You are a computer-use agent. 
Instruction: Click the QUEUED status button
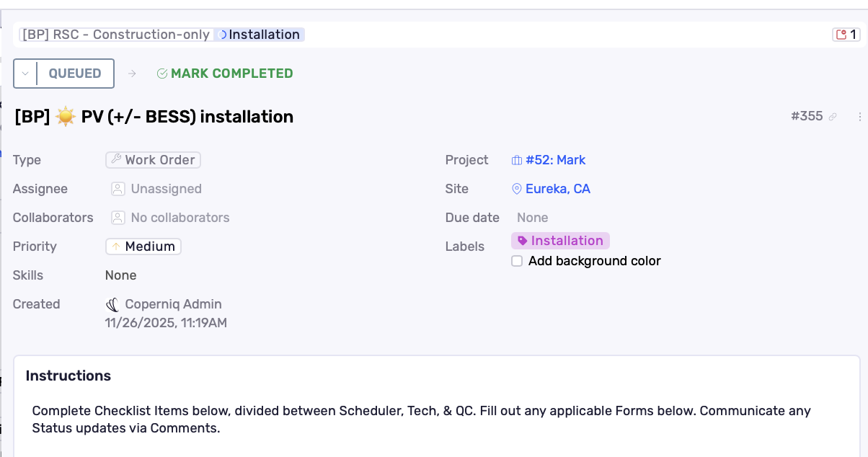point(75,74)
